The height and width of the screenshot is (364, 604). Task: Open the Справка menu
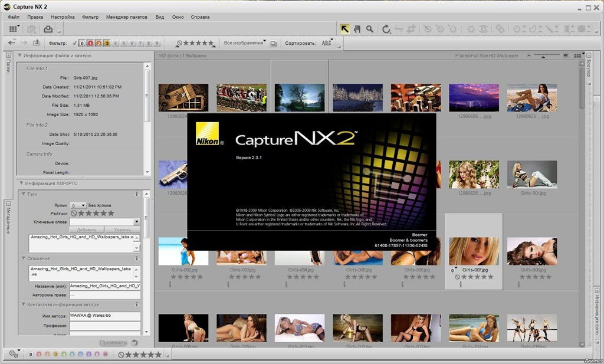click(x=201, y=17)
